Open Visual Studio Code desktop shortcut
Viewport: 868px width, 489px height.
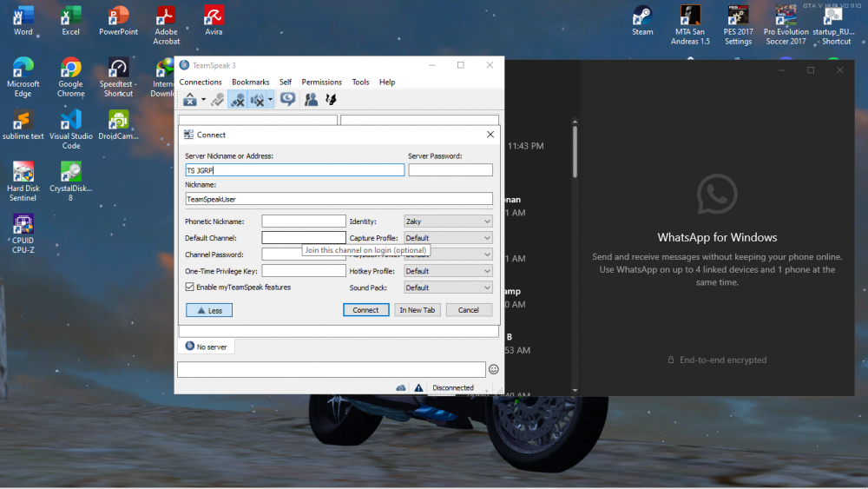click(x=71, y=129)
